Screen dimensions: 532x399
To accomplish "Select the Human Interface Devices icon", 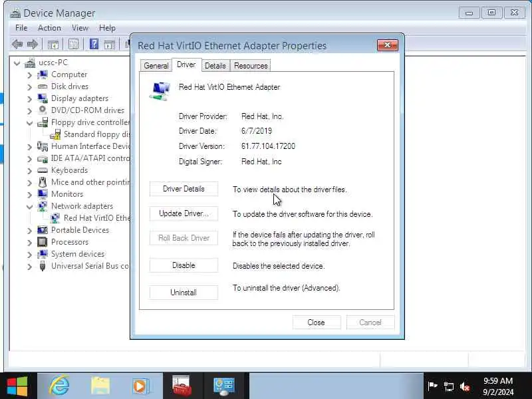I will tap(43, 146).
